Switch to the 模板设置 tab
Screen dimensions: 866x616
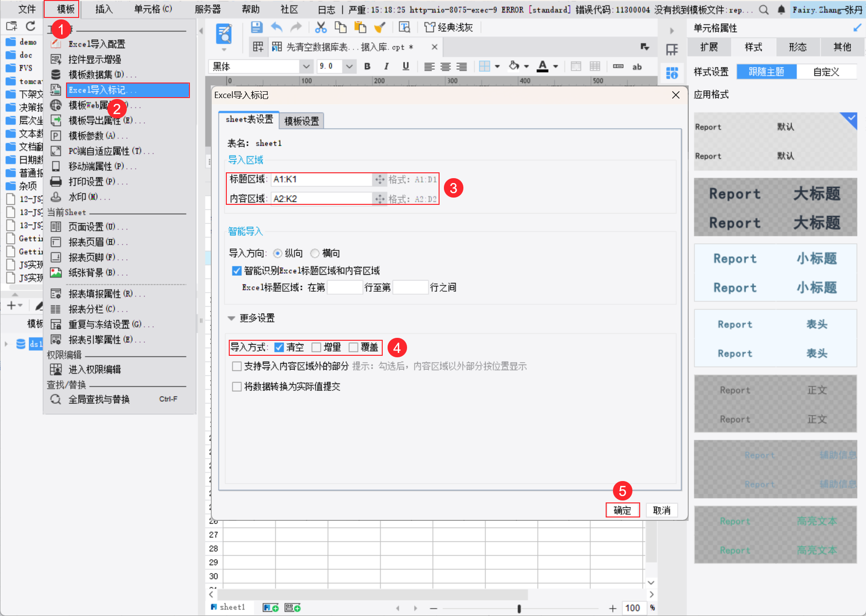(x=301, y=120)
